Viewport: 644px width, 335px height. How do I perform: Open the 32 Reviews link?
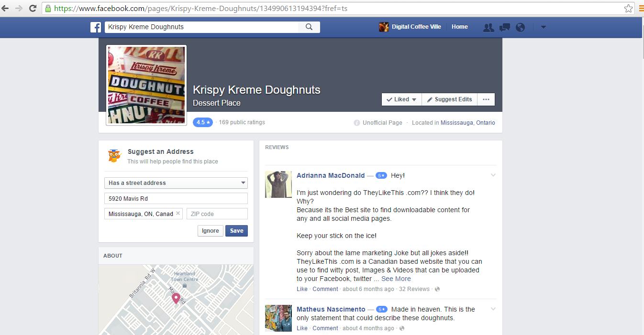click(x=414, y=289)
